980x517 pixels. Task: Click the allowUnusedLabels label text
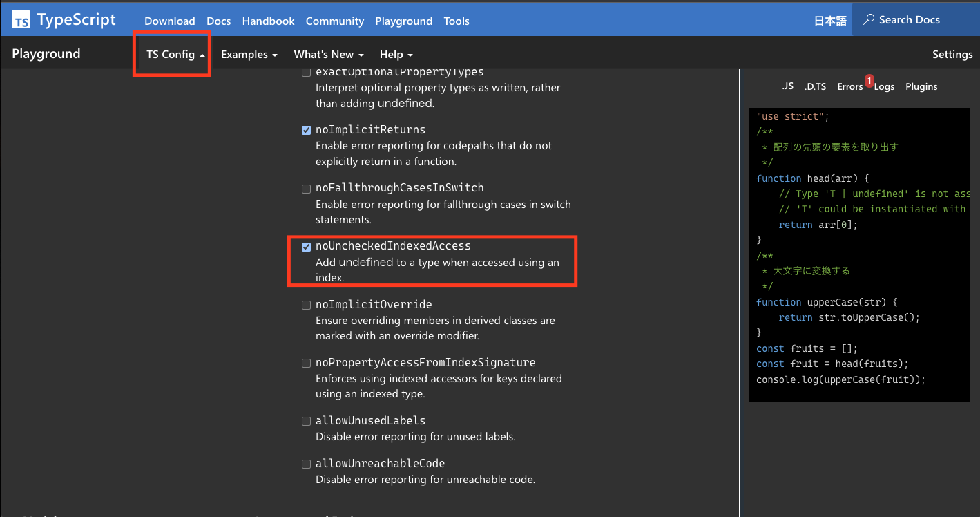pyautogui.click(x=370, y=421)
